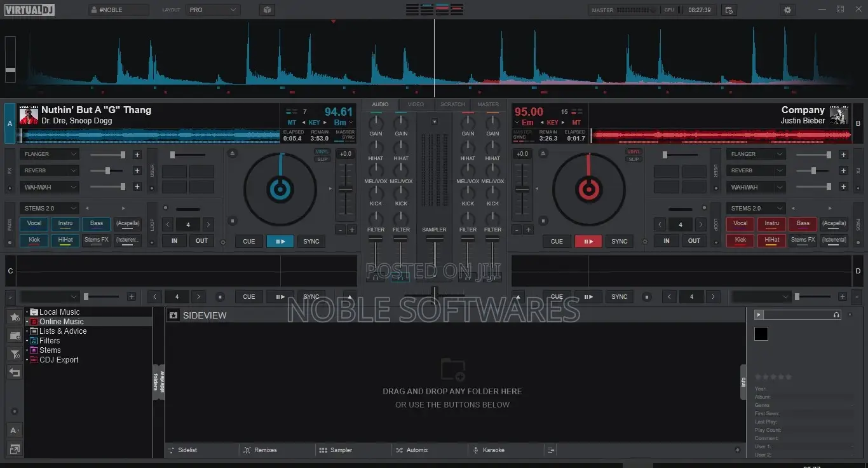Viewport: 868px width, 468px height.
Task: Click the plus next to FLANGER on deck A
Action: click(x=137, y=155)
